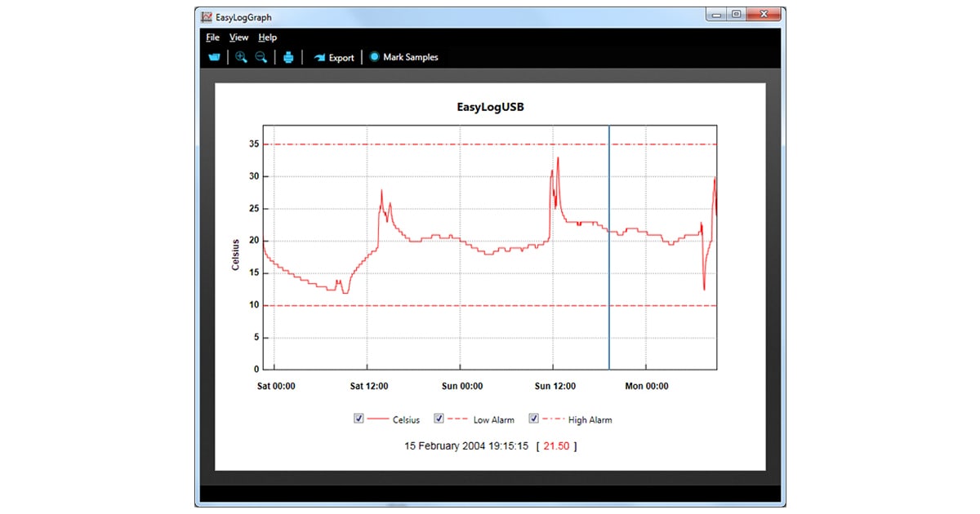Uncheck the High Alarm checkbox

pos(534,419)
